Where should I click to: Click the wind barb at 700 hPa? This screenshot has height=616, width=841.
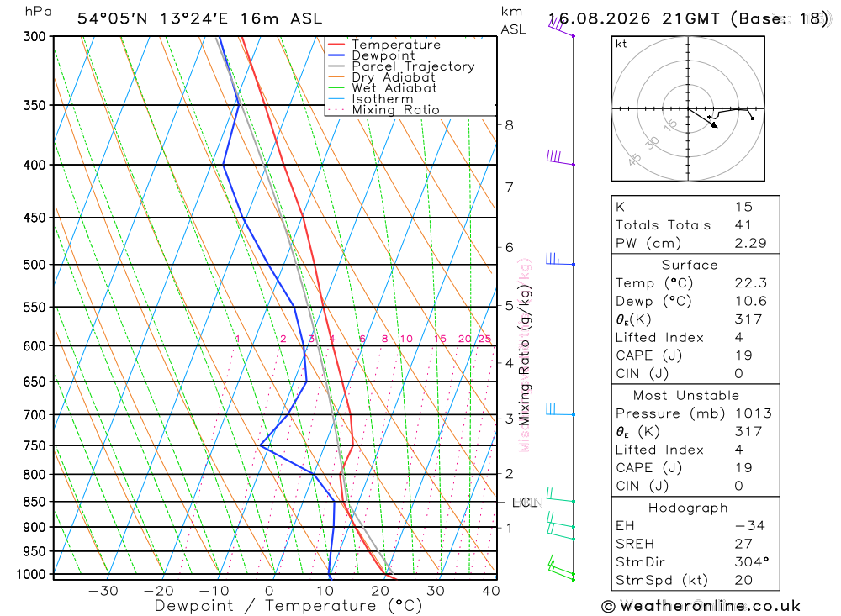(x=560, y=410)
